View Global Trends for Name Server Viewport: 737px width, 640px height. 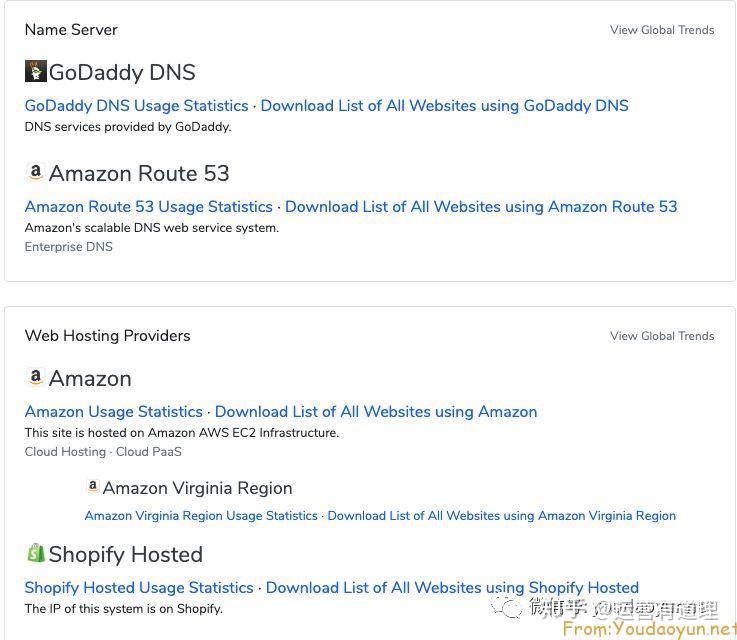[x=662, y=30]
